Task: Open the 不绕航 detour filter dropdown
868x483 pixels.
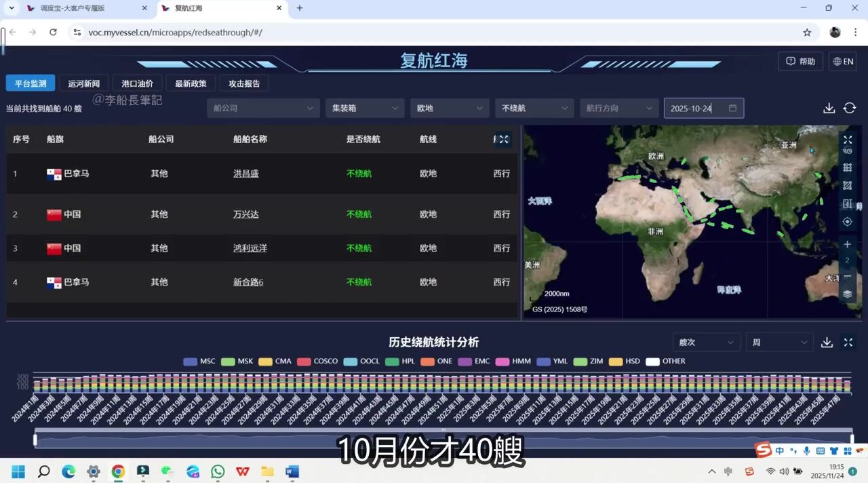Action: 534,109
